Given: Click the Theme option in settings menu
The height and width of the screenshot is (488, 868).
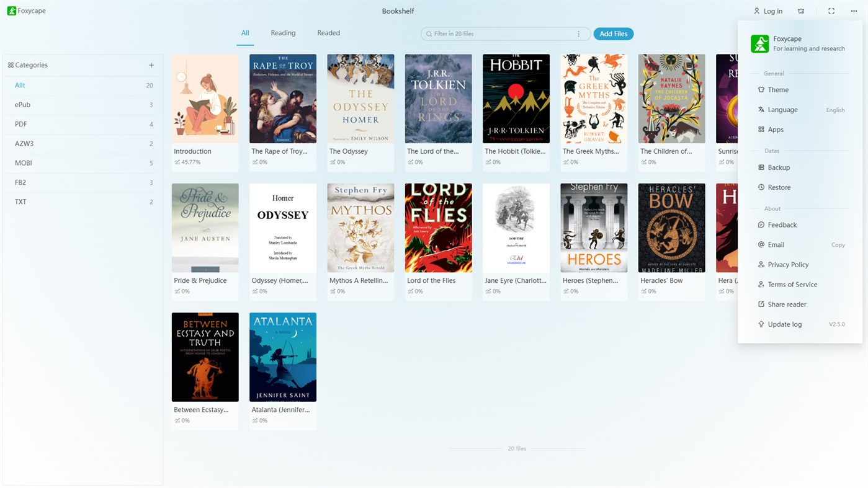Looking at the screenshot, I should tap(779, 89).
